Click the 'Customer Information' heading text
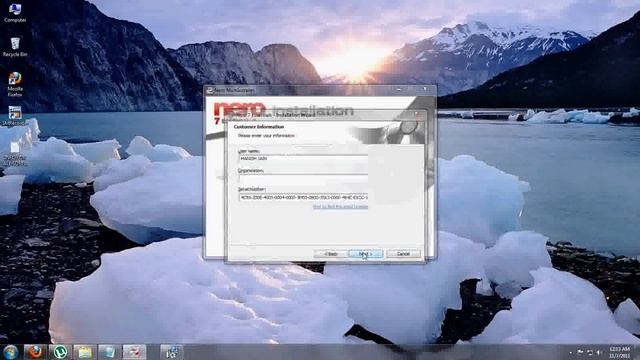This screenshot has height=360, width=640. coord(259,127)
